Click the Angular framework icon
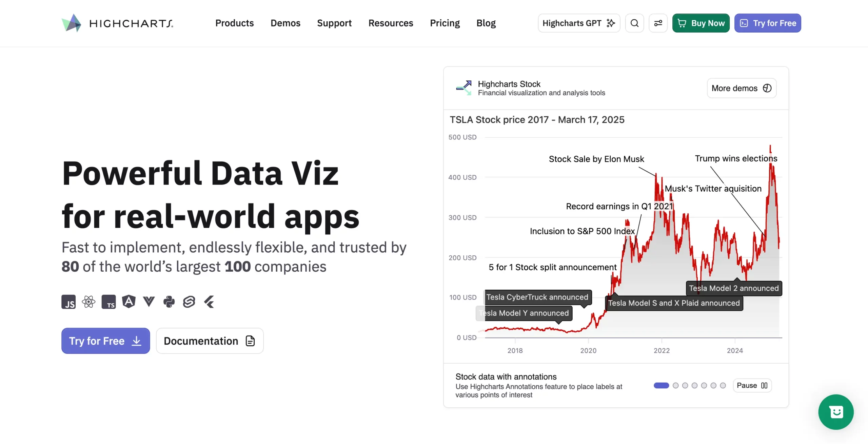 click(x=129, y=302)
